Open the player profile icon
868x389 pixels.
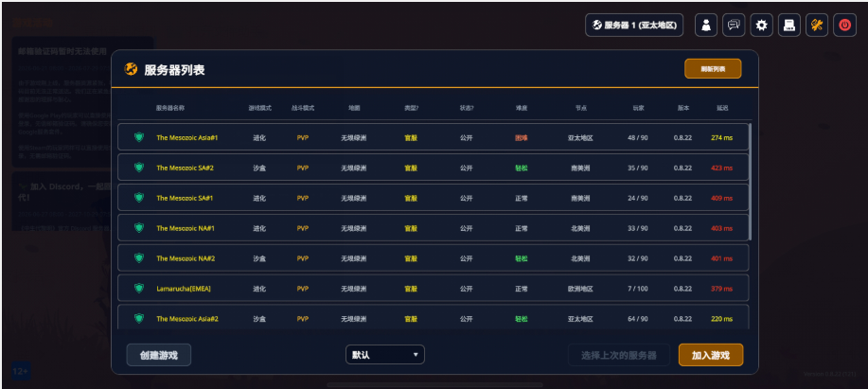(706, 25)
